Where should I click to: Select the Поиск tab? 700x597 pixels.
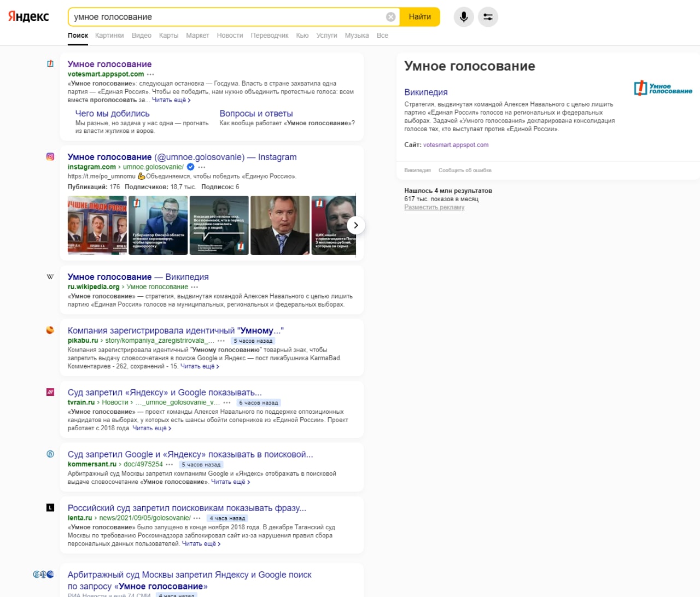[78, 36]
